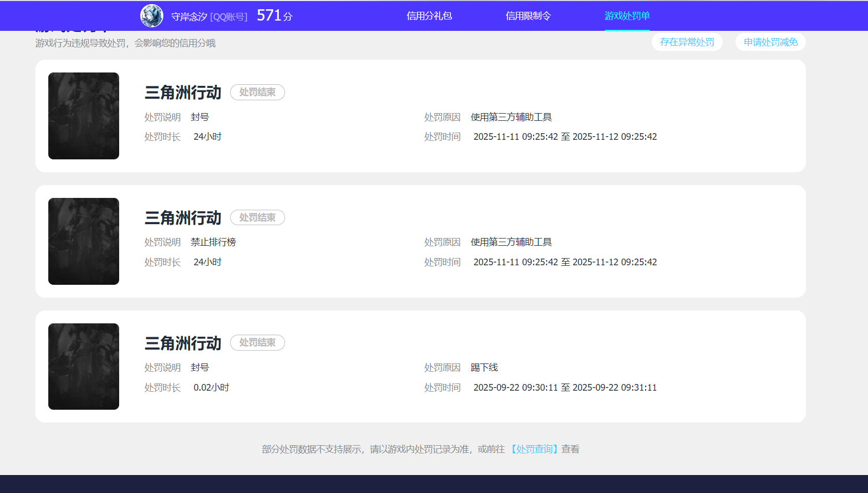Image resolution: width=868 pixels, height=493 pixels.
Task: Open the 信用分礼包 tab
Action: (429, 16)
